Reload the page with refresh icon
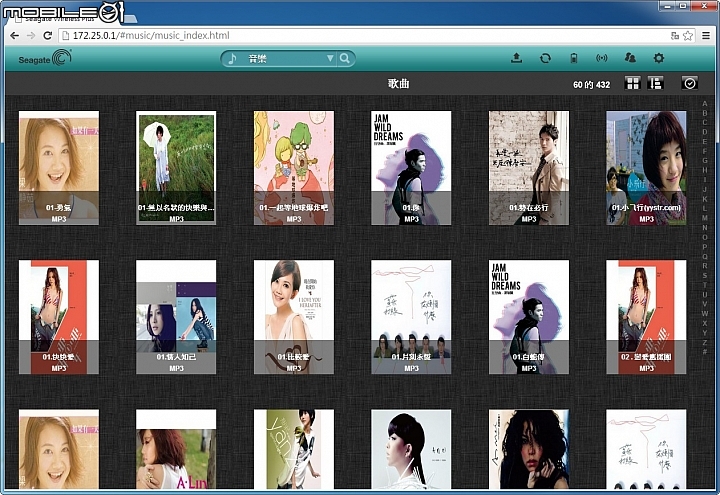720x495 pixels. 47,35
